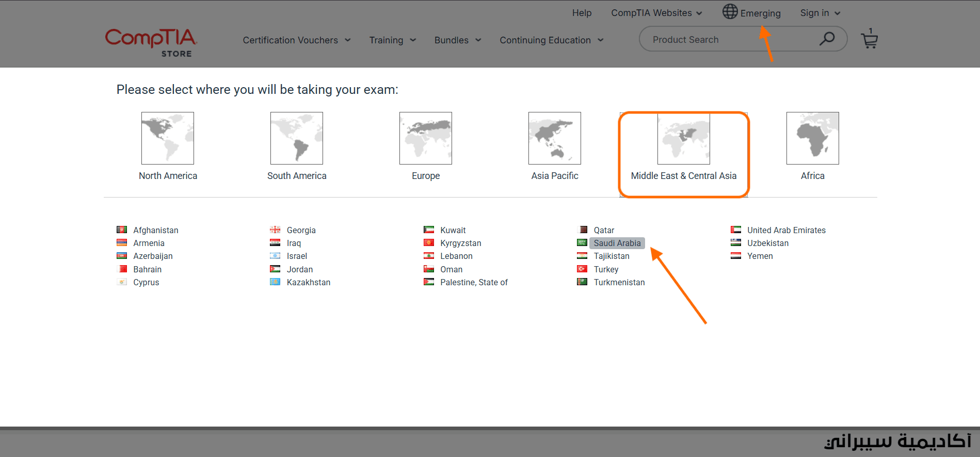
Task: Choose the Jordan country link
Action: coord(300,269)
